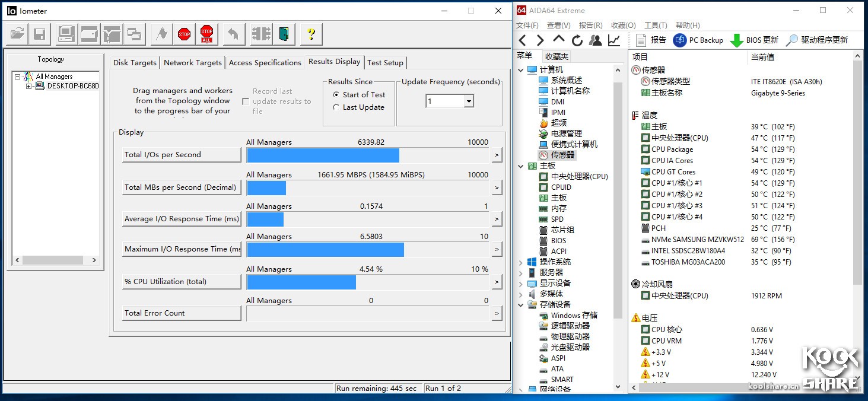Image resolution: width=868 pixels, height=401 pixels.
Task: Click the Save test configuration disk icon
Action: pos(40,34)
